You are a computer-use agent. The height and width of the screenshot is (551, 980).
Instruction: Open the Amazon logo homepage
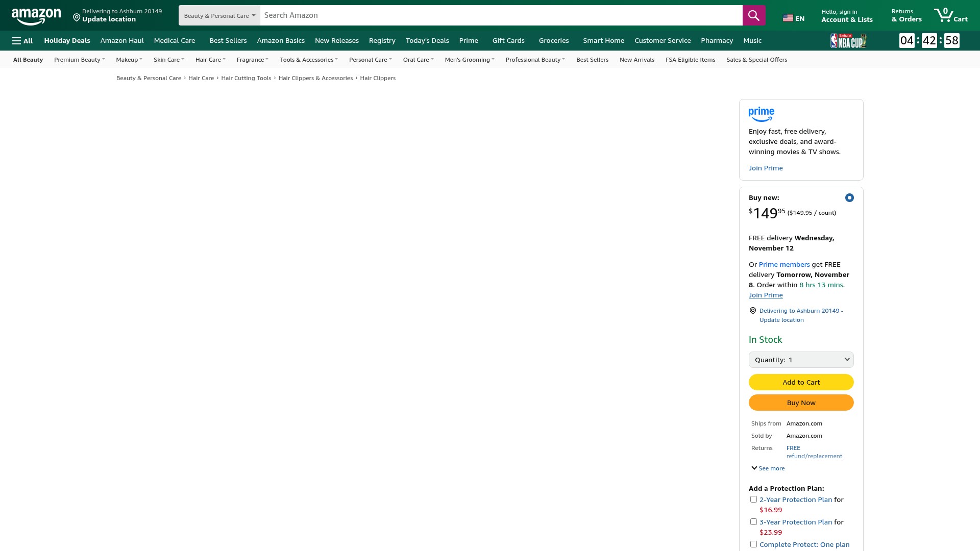pos(36,16)
